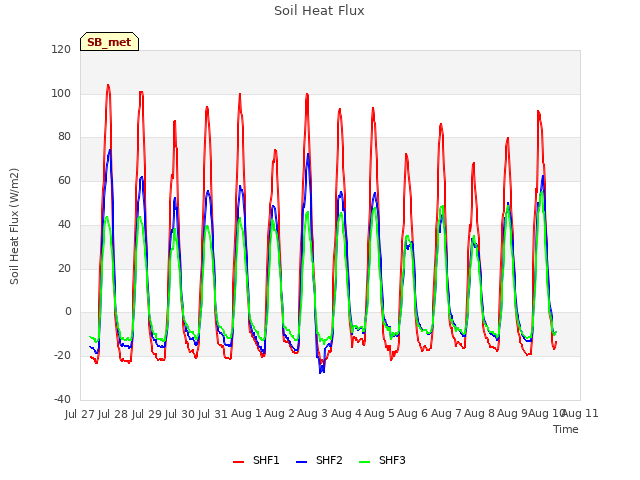Click the Aug 4 x-axis tick label
The width and height of the screenshot is (640, 480).
click(x=346, y=413)
